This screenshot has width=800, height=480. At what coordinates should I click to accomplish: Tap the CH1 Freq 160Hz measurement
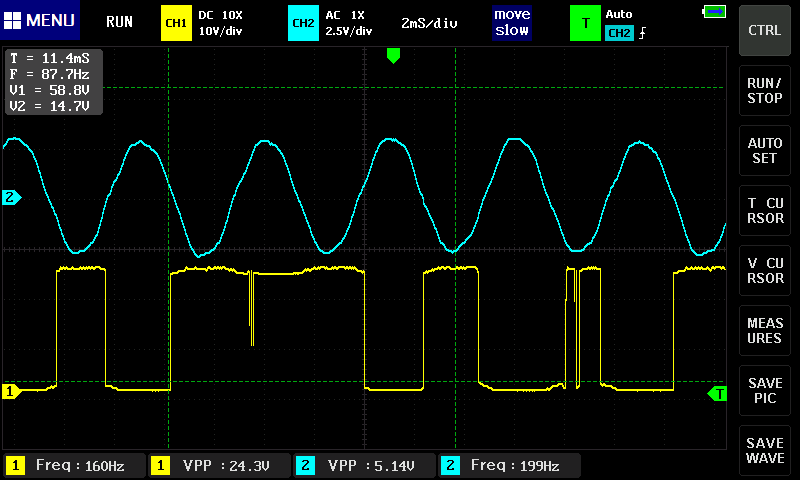pos(74,465)
